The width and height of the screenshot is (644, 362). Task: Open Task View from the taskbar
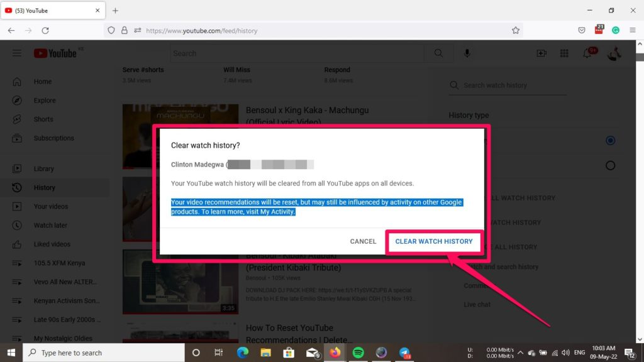click(x=218, y=353)
